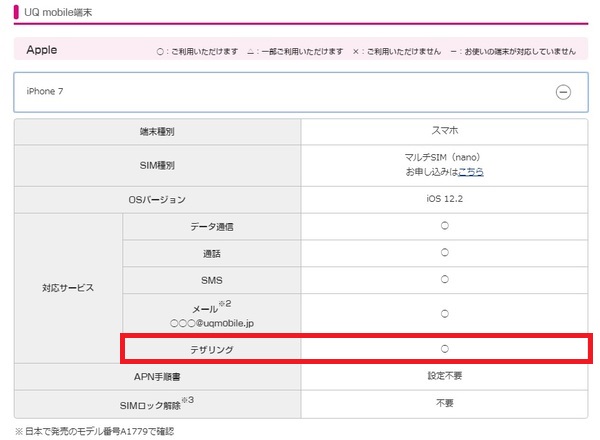Click the circle mark in SMS row

445,279
